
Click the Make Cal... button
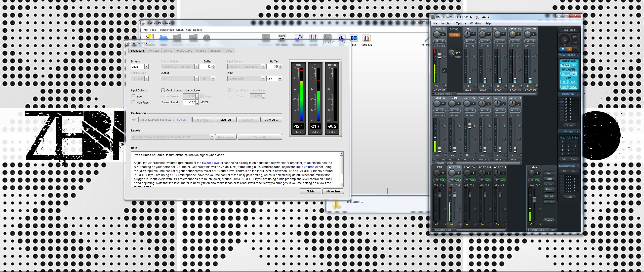click(271, 120)
